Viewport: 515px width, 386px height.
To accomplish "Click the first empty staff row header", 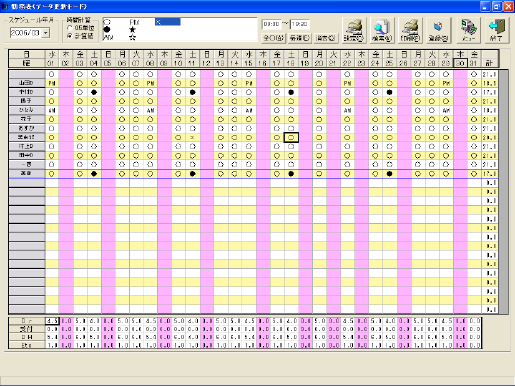I will [27, 183].
